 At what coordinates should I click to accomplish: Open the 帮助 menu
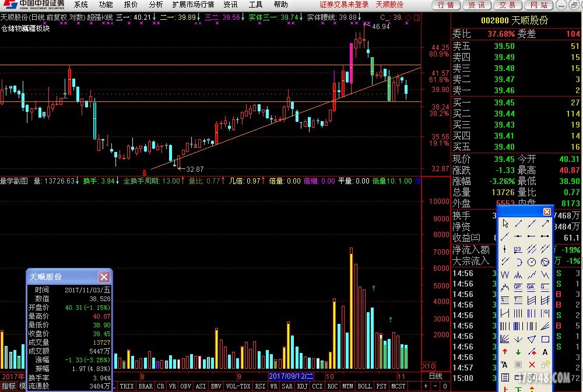tap(280, 5)
